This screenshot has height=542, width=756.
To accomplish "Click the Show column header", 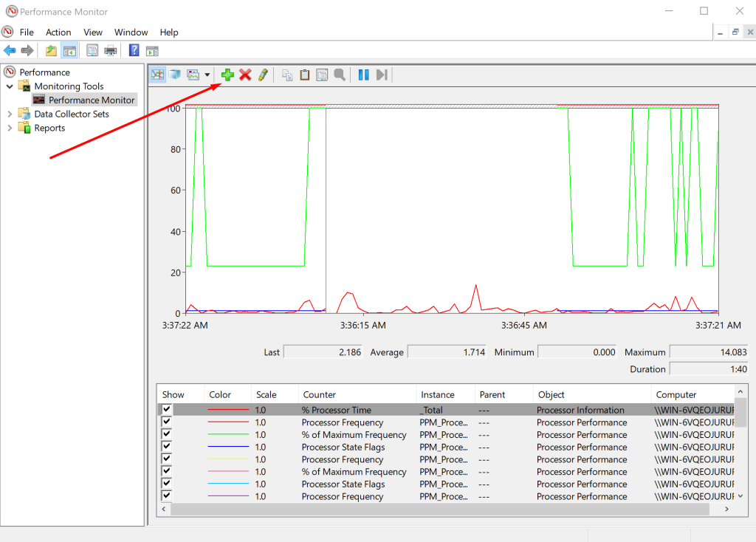I will pos(181,394).
